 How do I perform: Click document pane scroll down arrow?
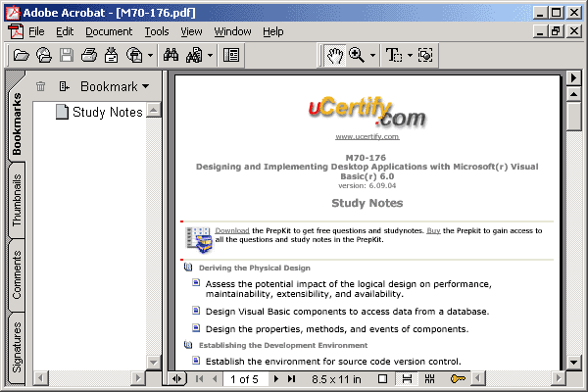pyautogui.click(x=573, y=362)
